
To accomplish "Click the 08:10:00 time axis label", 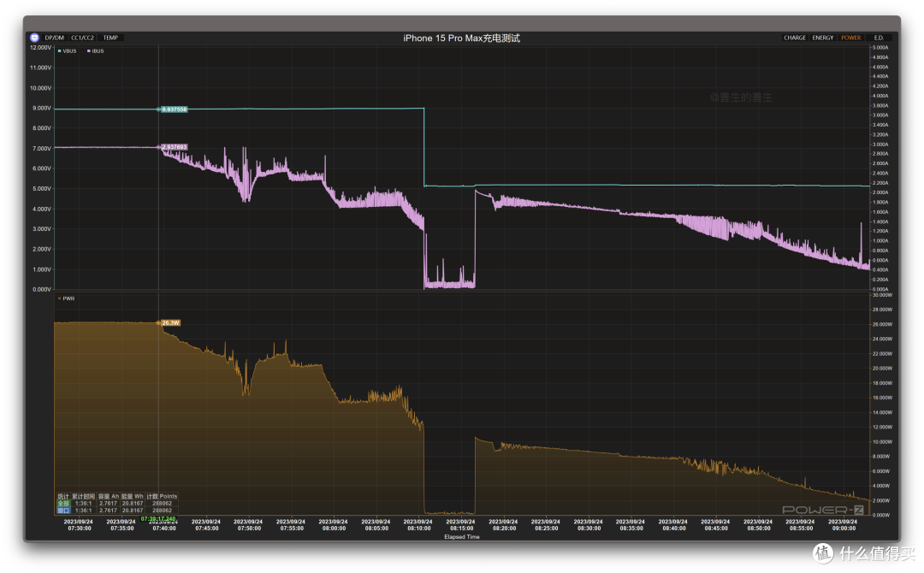I will [418, 529].
